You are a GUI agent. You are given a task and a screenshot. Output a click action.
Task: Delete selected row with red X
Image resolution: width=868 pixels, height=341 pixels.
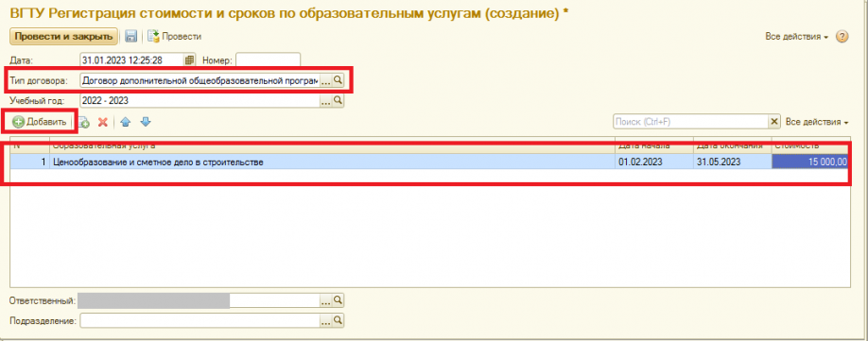(x=102, y=122)
